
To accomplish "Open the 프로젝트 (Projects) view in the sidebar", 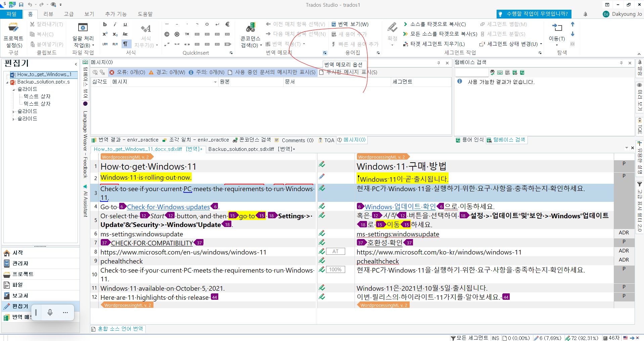I will 40,274.
